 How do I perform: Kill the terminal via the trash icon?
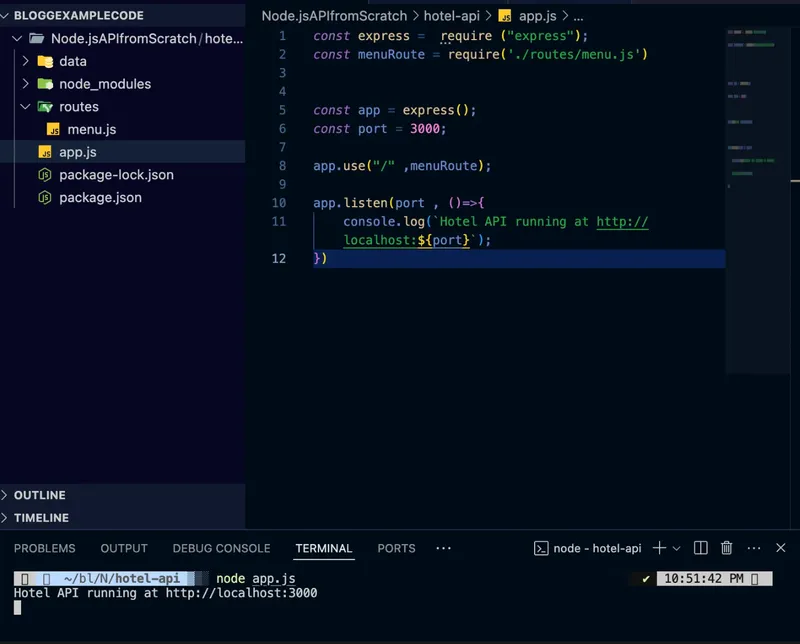[726, 547]
